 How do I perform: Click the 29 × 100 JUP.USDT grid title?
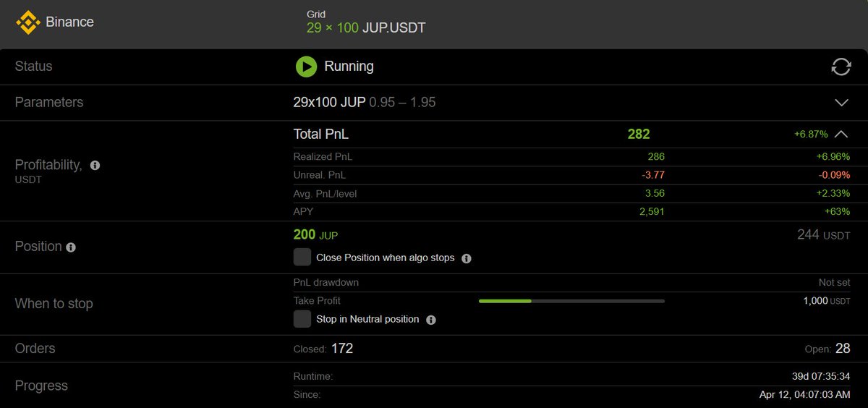coord(365,28)
